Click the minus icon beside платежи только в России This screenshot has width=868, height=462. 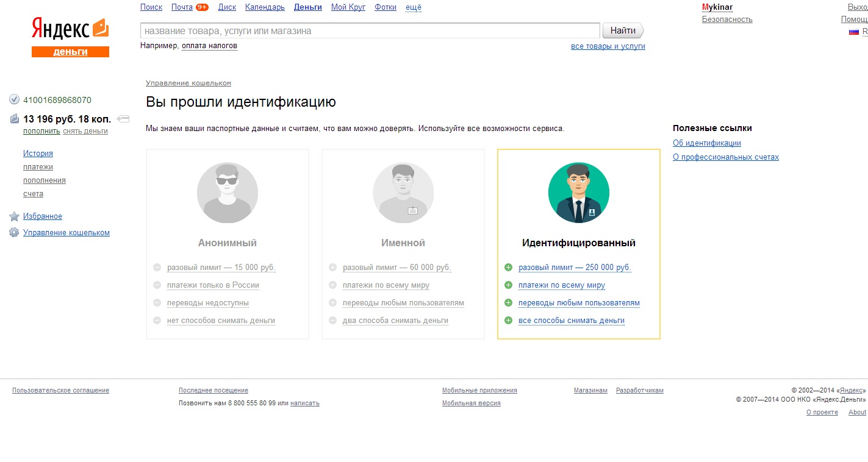click(157, 285)
